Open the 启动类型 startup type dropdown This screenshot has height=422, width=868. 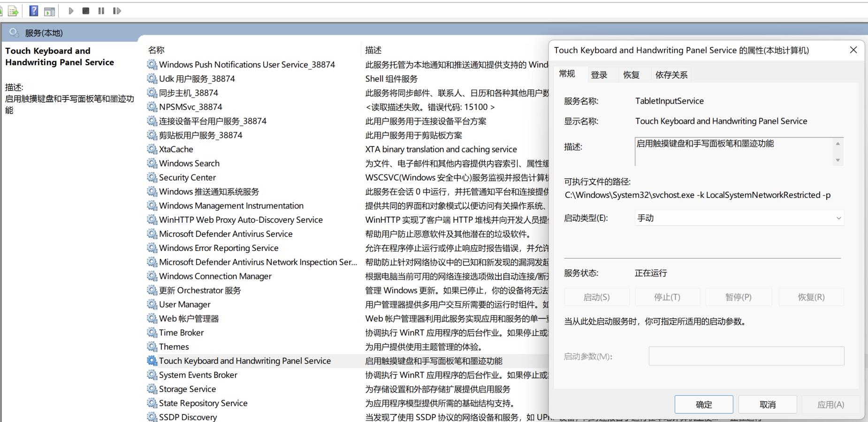coord(739,218)
